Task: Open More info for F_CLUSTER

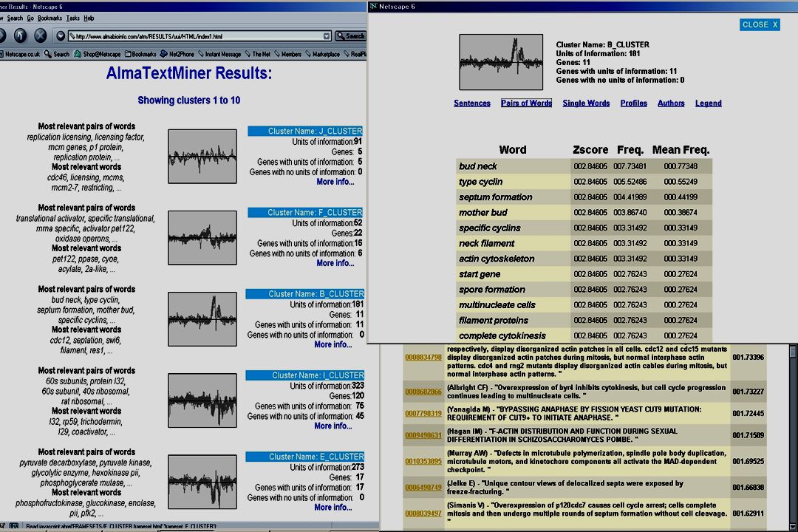Action: 335,263
